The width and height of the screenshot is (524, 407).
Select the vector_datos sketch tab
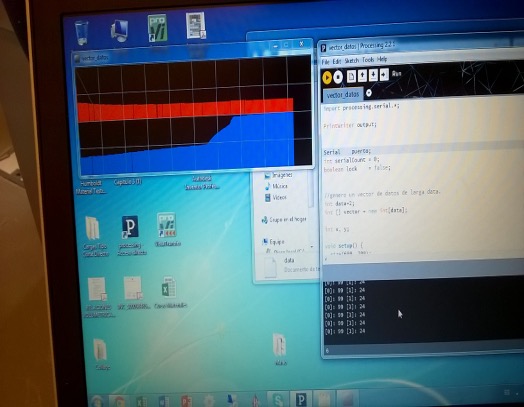343,95
